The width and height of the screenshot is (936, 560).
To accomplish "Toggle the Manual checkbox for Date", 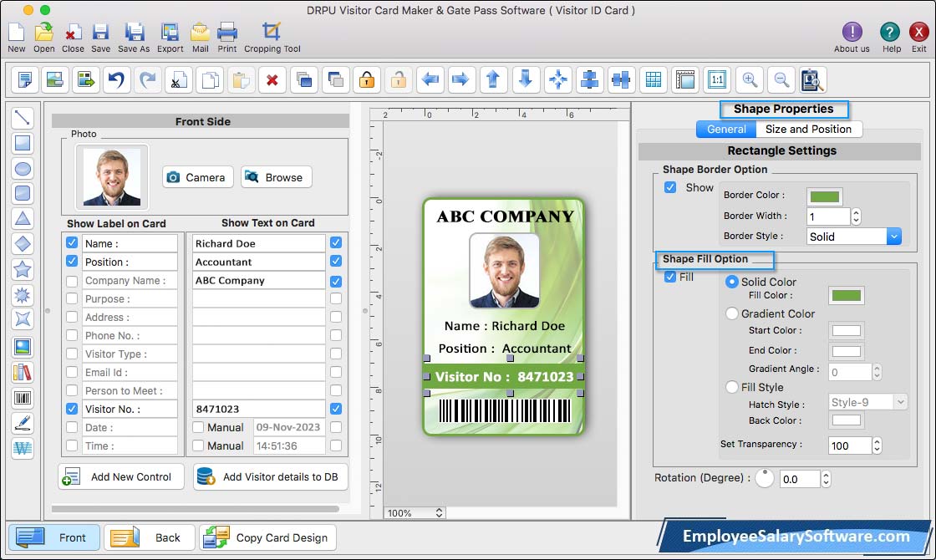I will pos(198,427).
